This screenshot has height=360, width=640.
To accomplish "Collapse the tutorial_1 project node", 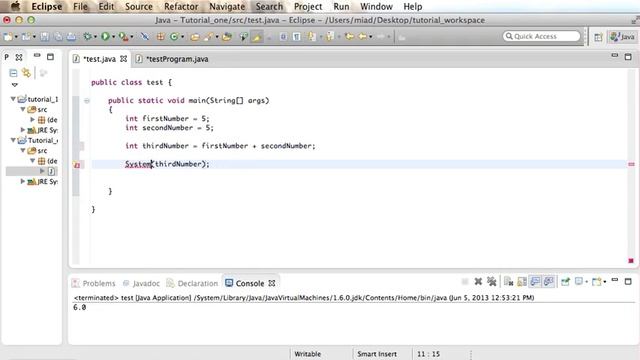I will click(x=13, y=99).
